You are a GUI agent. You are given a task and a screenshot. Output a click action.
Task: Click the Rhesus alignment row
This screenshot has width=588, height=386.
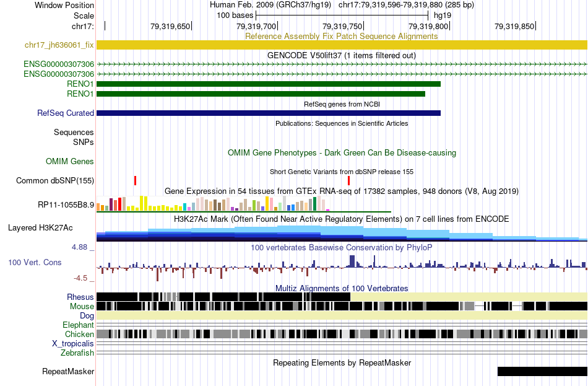point(342,297)
